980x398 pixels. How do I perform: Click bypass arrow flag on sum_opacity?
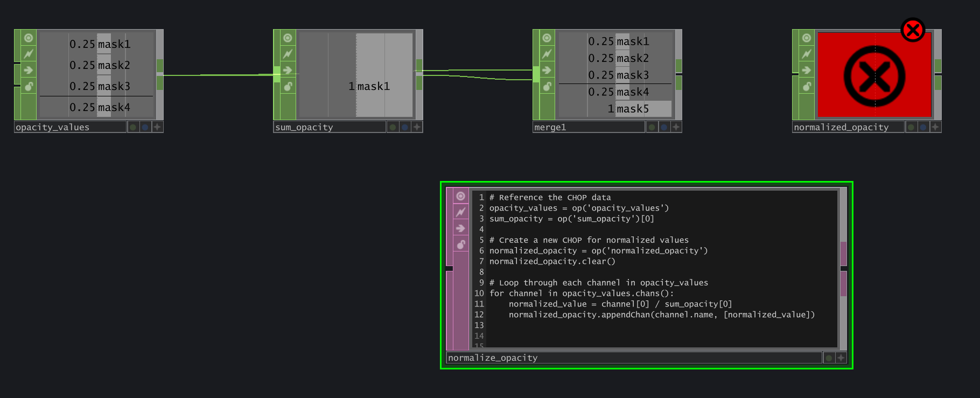[x=288, y=70]
